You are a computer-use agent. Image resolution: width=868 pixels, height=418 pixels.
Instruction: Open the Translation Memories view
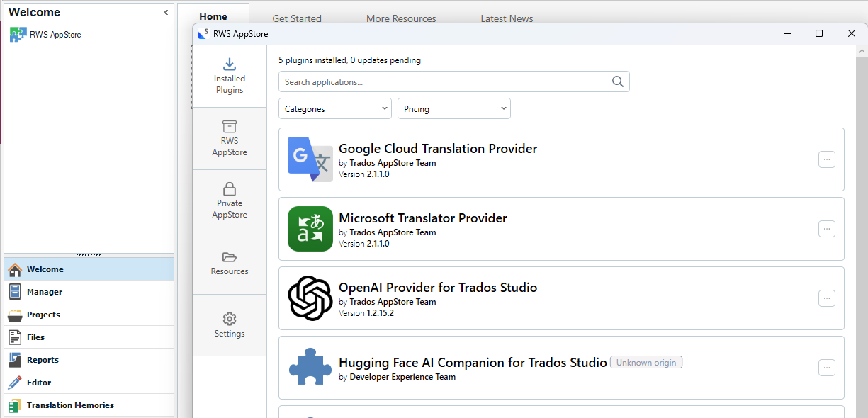pyautogui.click(x=70, y=405)
